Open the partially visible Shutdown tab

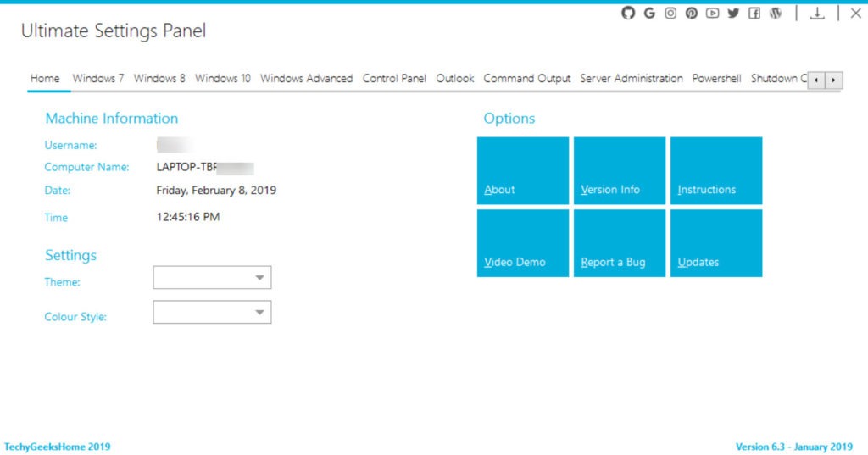coord(778,79)
